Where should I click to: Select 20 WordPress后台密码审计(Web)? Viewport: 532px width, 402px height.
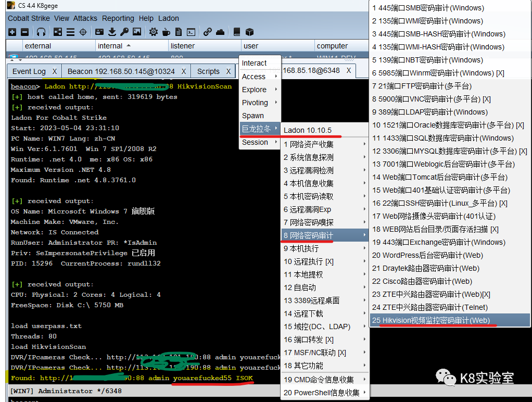(450, 255)
